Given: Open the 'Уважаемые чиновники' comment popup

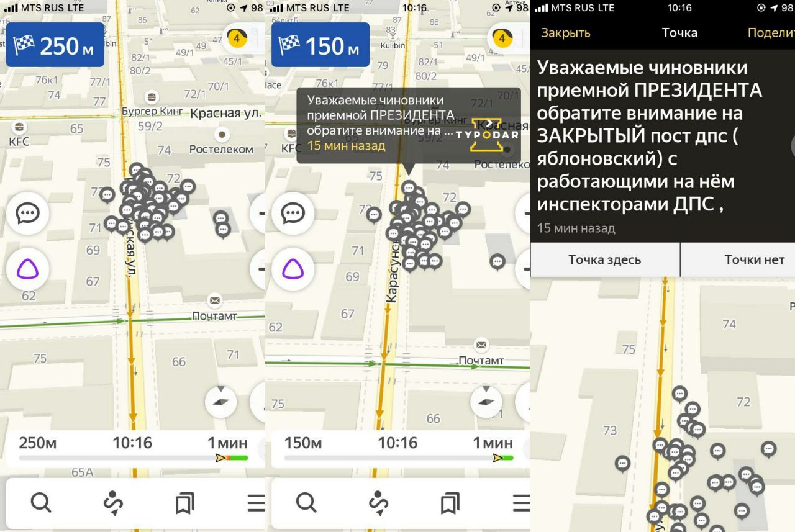Looking at the screenshot, I should coord(408,125).
